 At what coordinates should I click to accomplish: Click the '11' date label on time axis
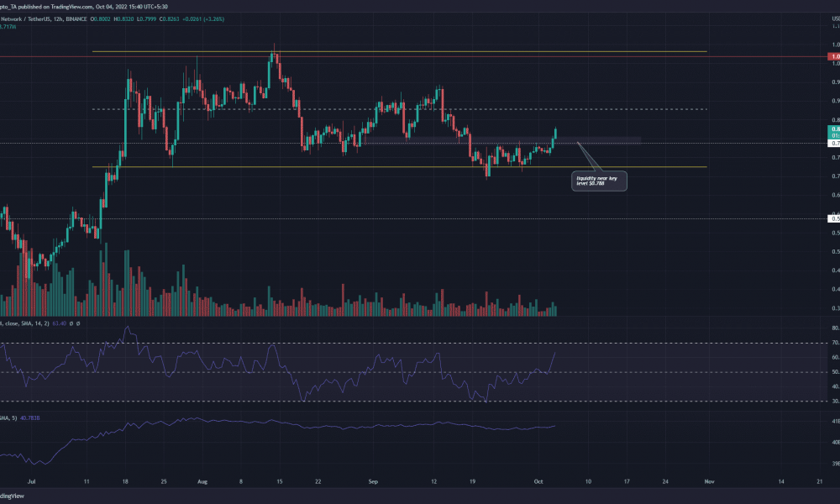click(x=87, y=481)
